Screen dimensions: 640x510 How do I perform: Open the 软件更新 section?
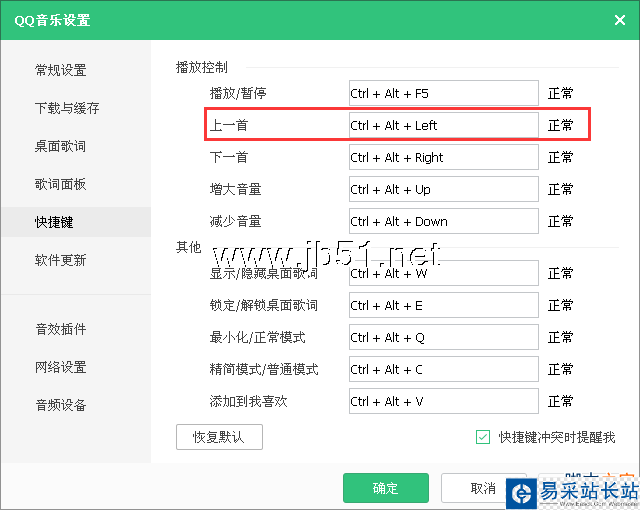60,260
